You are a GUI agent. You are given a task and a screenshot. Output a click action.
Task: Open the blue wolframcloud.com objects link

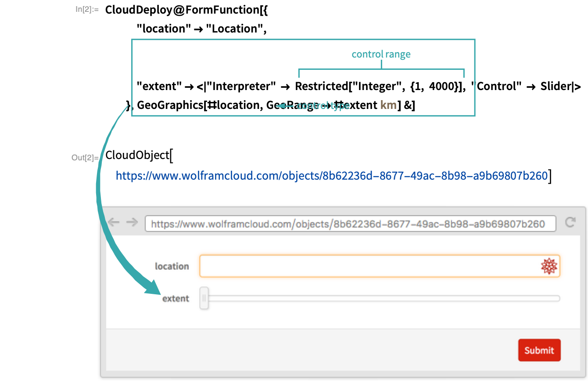(x=331, y=176)
